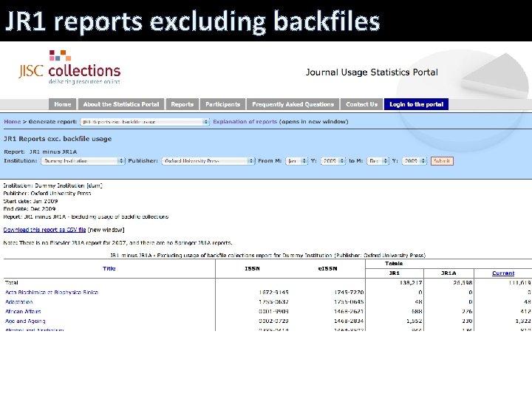
Task: Open About the Statistics Portal tab
Action: tap(121, 104)
